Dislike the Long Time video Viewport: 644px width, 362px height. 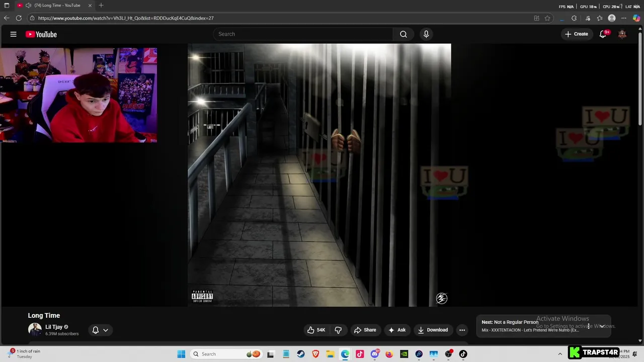tap(338, 330)
